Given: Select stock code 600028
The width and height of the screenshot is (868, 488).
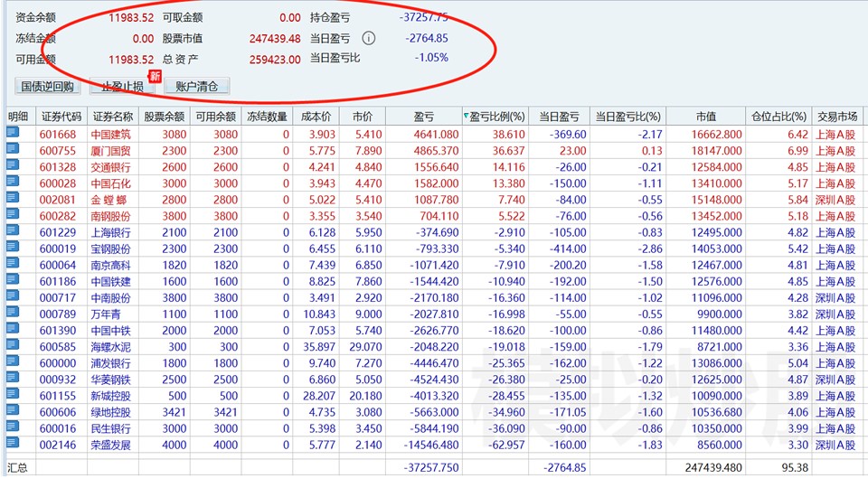Looking at the screenshot, I should [x=58, y=183].
